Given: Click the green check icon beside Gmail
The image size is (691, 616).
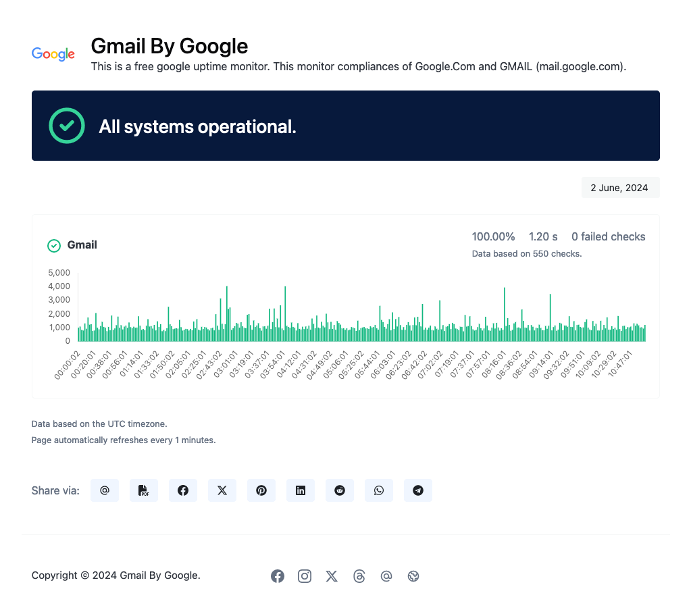Looking at the screenshot, I should (54, 246).
